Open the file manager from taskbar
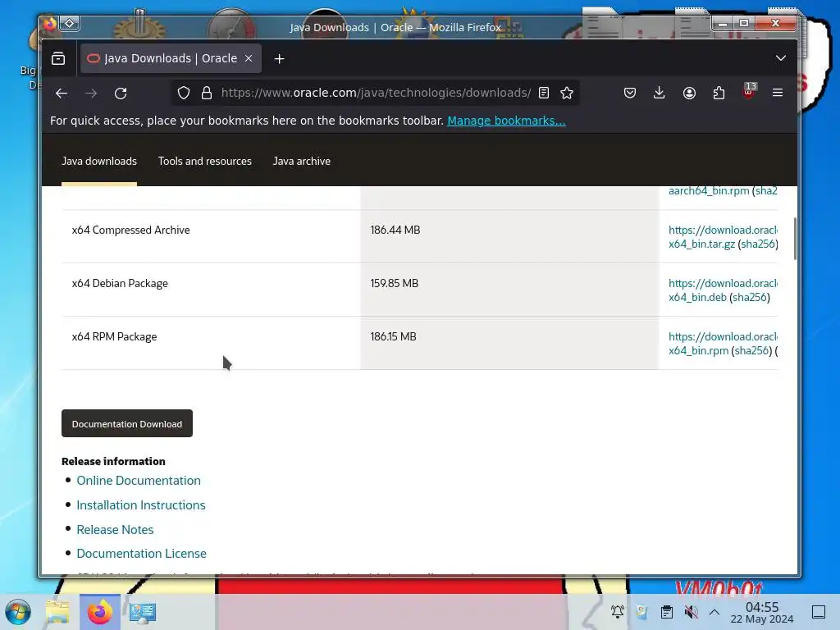 58,612
